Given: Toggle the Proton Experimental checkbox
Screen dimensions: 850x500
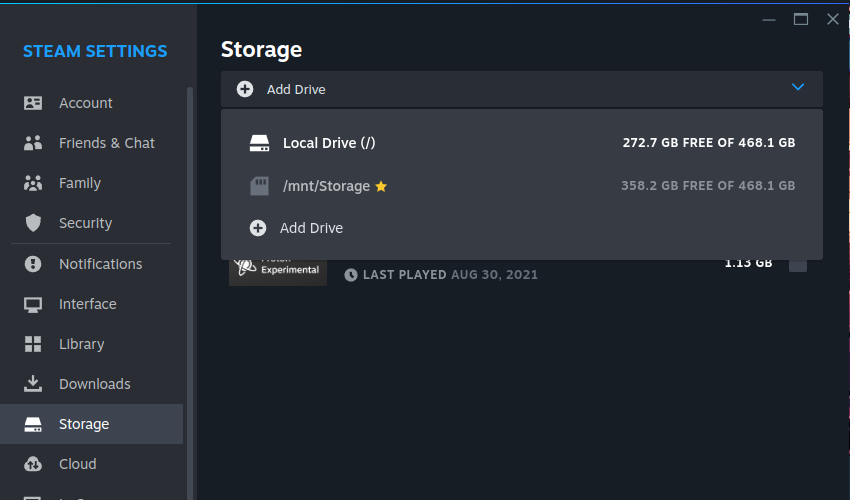Looking at the screenshot, I should [798, 263].
